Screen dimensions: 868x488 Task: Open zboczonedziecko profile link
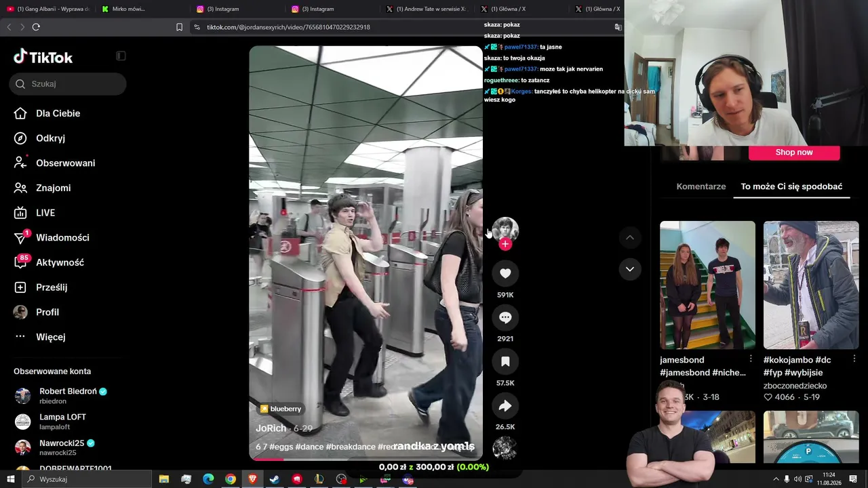795,386
